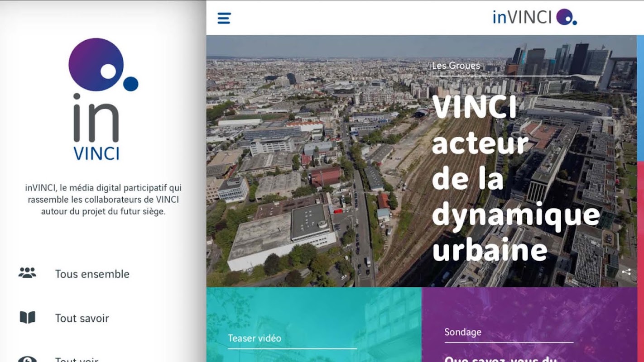Image resolution: width=644 pixels, height=362 pixels.
Task: Open the Tout savoir menu entry
Action: pyautogui.click(x=82, y=318)
